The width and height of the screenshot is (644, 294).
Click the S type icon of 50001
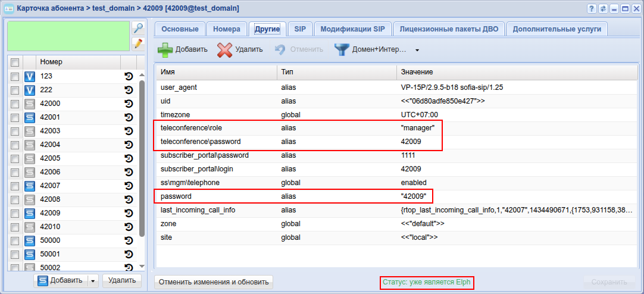30,254
